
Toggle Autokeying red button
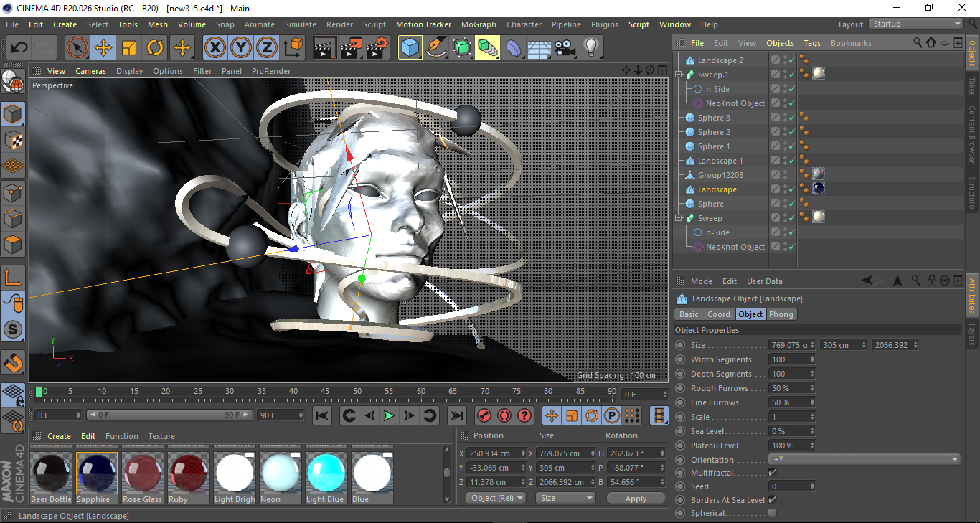click(504, 415)
